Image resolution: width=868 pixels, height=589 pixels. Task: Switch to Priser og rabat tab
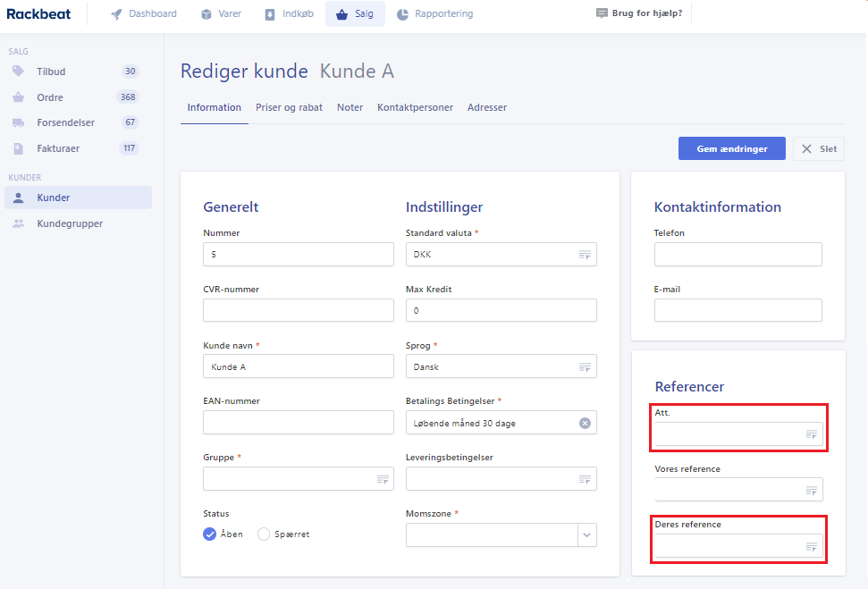[x=289, y=107]
